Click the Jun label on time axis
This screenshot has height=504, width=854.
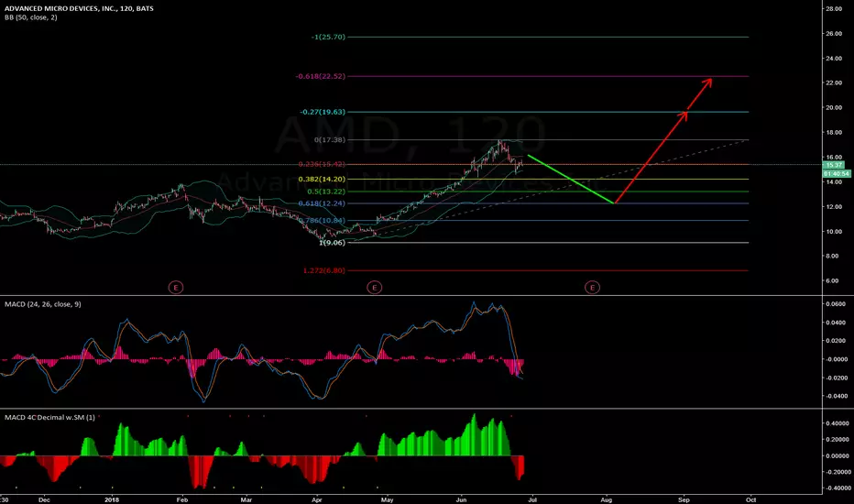461,499
